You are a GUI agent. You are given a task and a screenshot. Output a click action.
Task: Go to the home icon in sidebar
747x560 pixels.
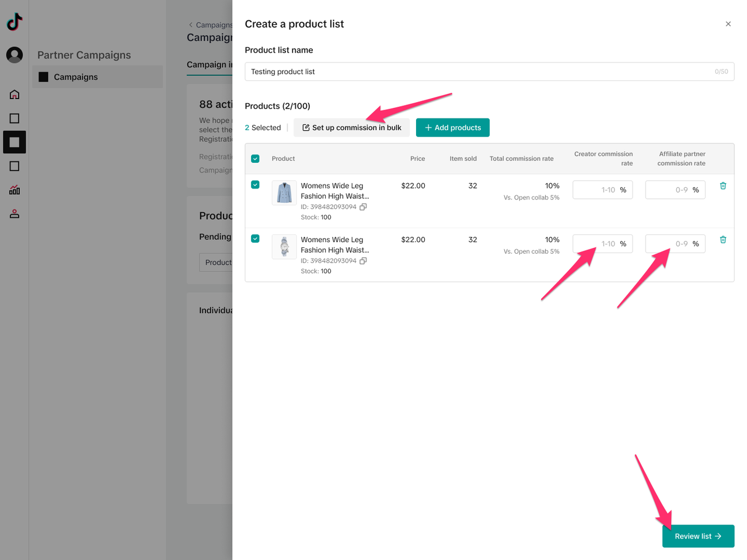(15, 94)
